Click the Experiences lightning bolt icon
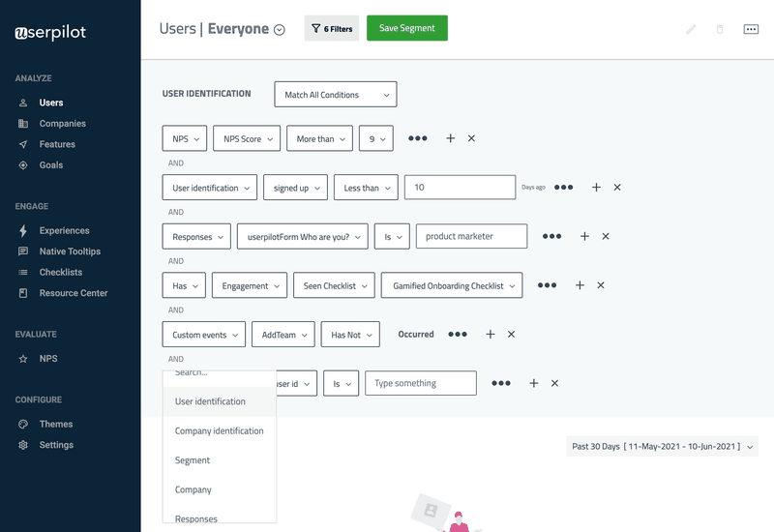This screenshot has height=532, width=774. tap(22, 230)
